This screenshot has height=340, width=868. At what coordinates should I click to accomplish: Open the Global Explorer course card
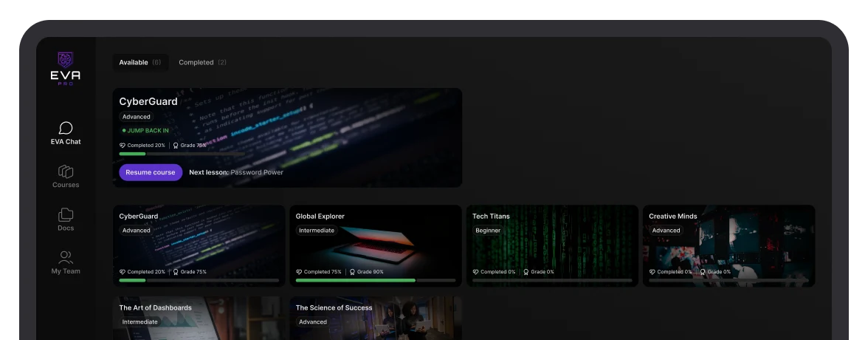pos(375,245)
